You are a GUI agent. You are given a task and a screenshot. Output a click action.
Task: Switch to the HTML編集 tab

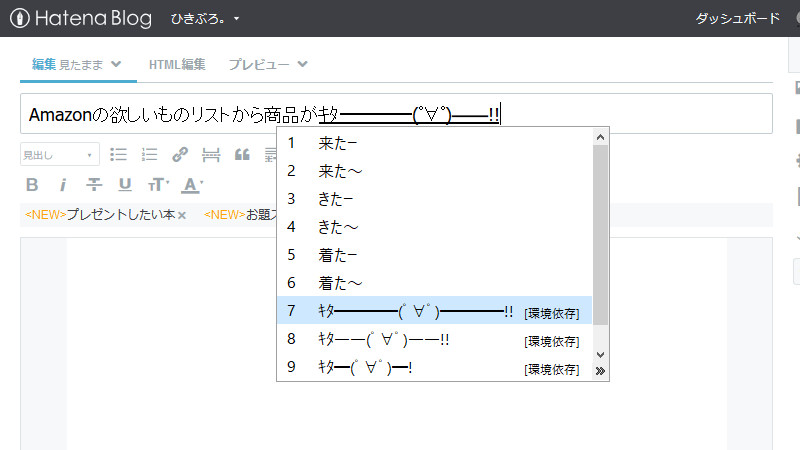point(177,64)
